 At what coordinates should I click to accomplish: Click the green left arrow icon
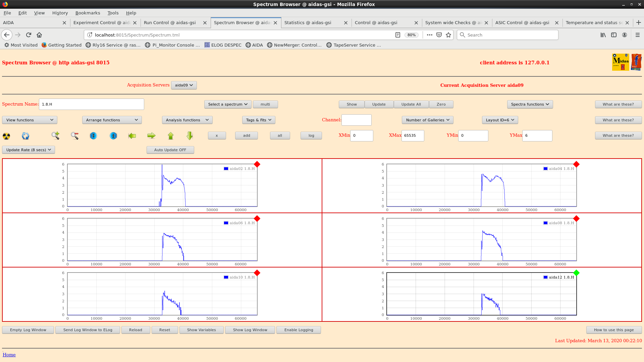132,136
